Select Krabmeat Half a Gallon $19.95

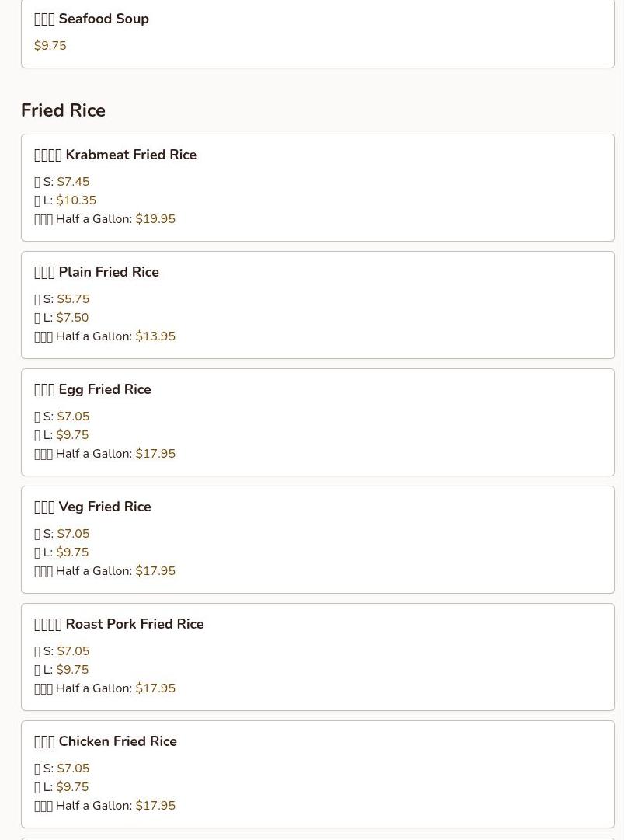click(155, 219)
